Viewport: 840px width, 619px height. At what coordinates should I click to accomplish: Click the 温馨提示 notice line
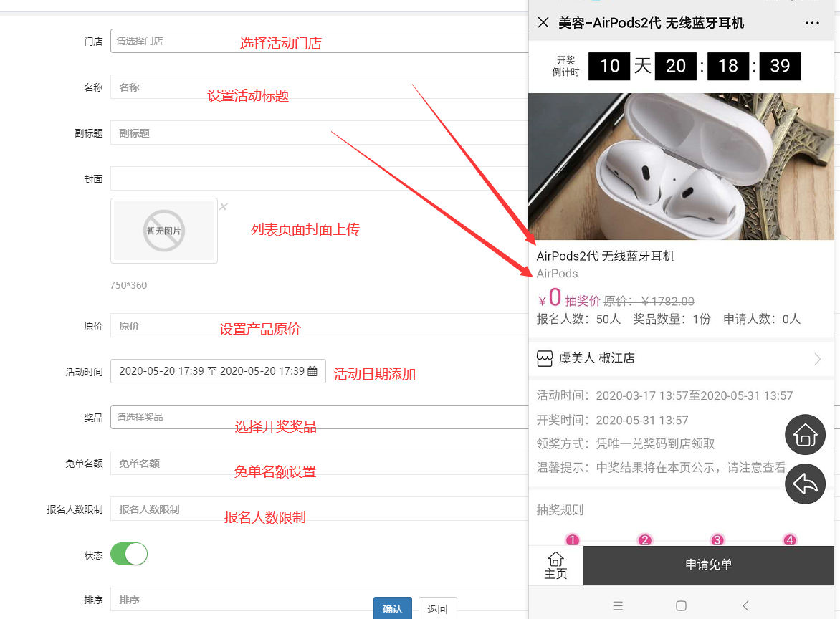click(x=661, y=467)
